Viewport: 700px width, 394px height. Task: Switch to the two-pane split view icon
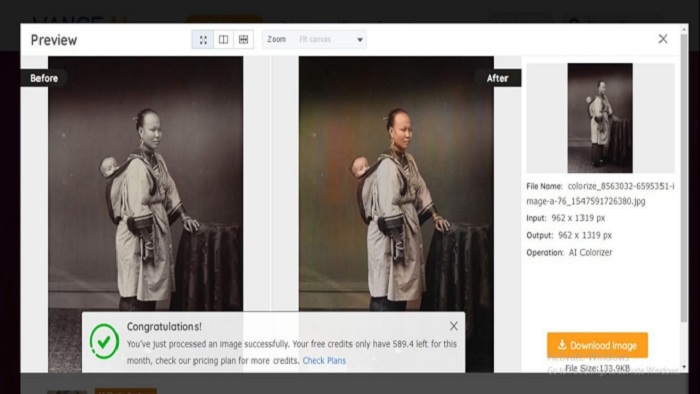(224, 40)
